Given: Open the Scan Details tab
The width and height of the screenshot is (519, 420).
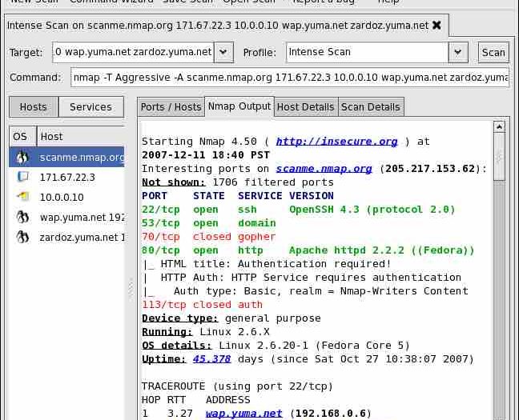Looking at the screenshot, I should click(x=371, y=107).
